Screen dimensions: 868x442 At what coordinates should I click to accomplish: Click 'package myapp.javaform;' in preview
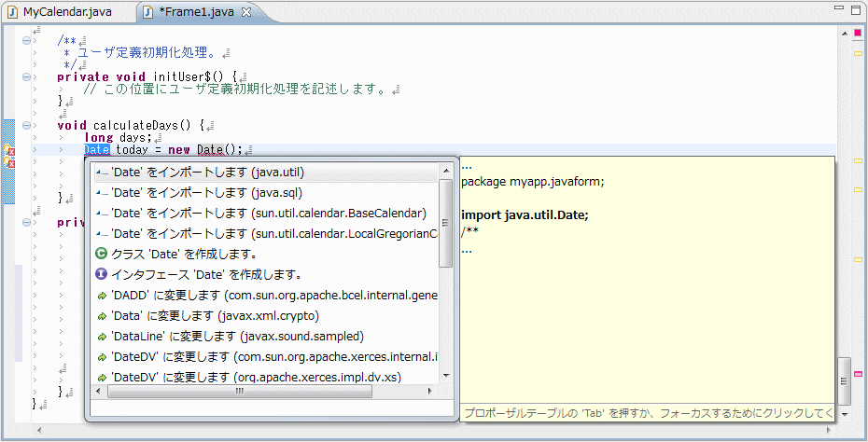(532, 181)
